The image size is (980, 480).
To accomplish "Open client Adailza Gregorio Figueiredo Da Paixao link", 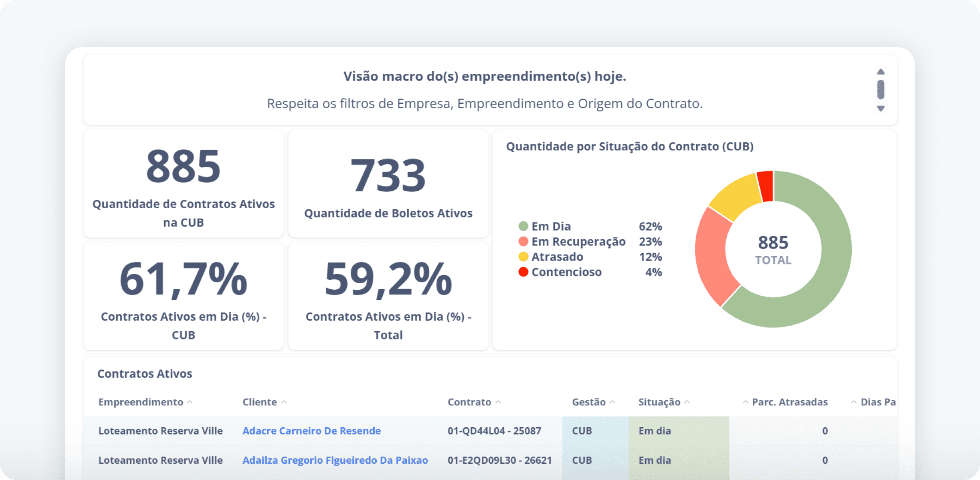I will 335,460.
